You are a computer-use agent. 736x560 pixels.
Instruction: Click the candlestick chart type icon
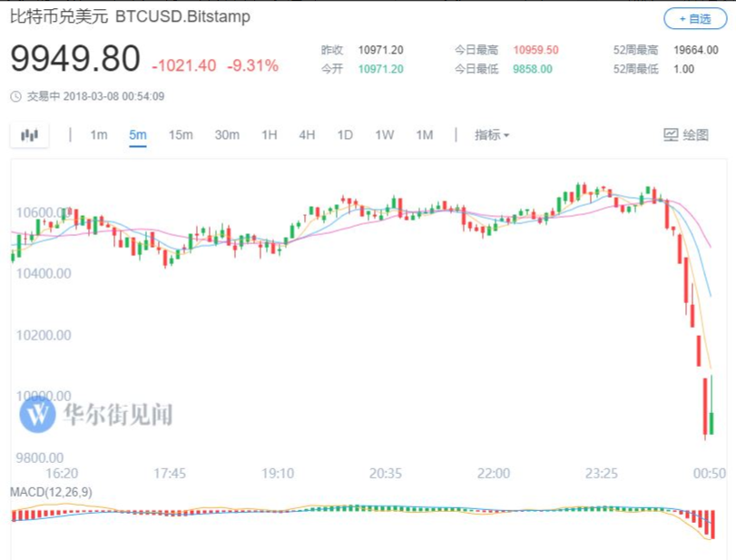(30, 135)
